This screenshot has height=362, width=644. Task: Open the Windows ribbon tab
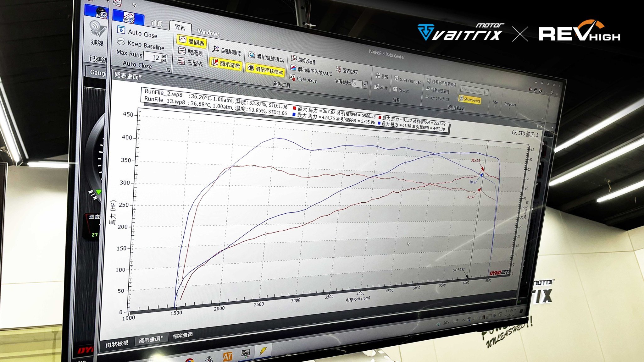(x=208, y=33)
